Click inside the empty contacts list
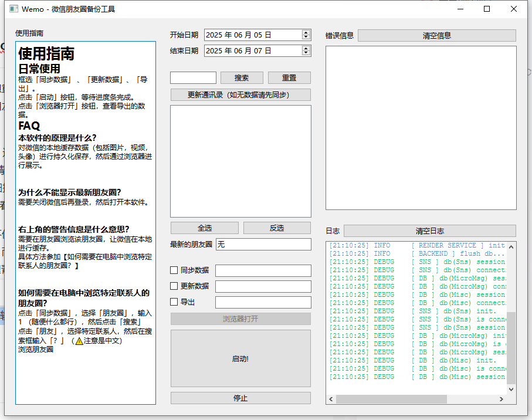Image resolution: width=532 pixels, height=420 pixels. [x=240, y=161]
